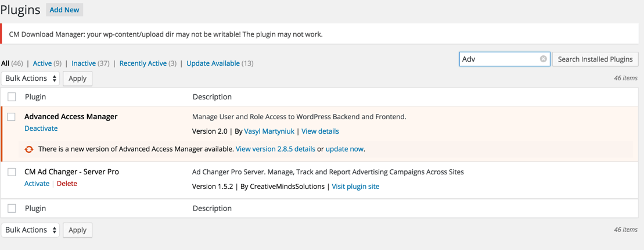Toggle the select-all checkbox in the table header
644x250 pixels.
coord(12,97)
